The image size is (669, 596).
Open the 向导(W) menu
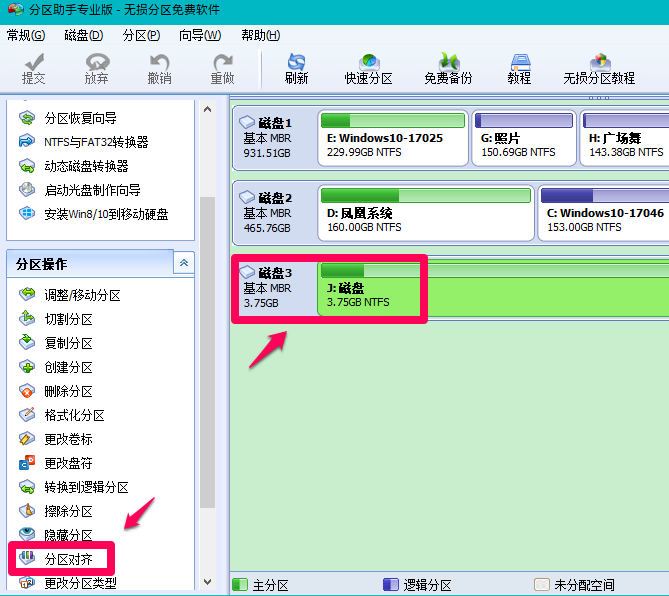[x=200, y=35]
